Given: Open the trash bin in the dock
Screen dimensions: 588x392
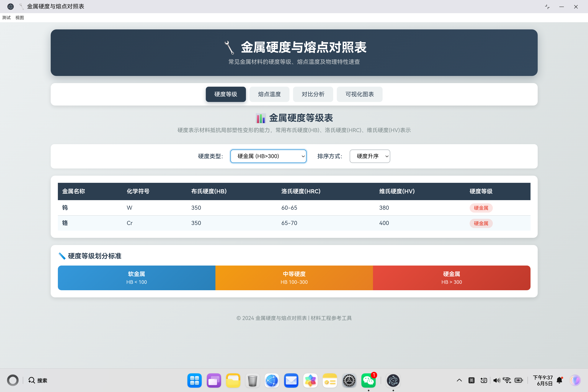Looking at the screenshot, I should point(252,381).
